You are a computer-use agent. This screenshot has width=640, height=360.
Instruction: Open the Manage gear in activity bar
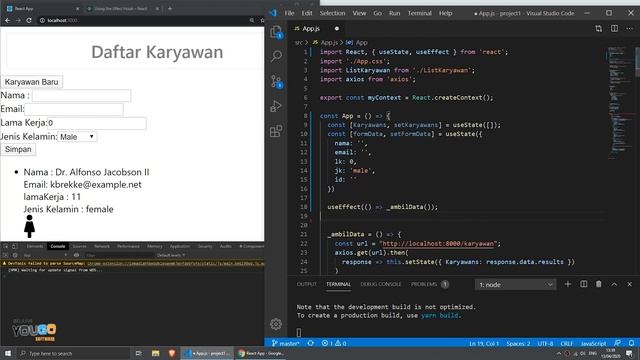276,324
